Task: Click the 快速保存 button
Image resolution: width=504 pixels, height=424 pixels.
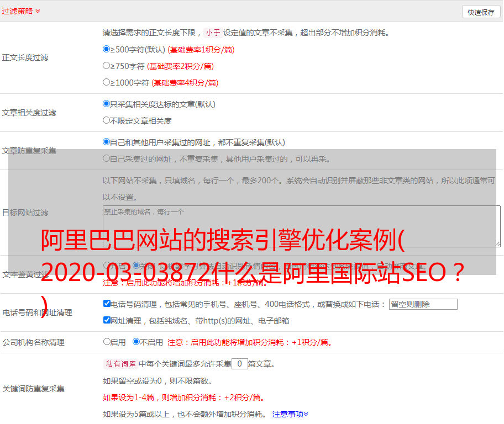Action: [481, 12]
